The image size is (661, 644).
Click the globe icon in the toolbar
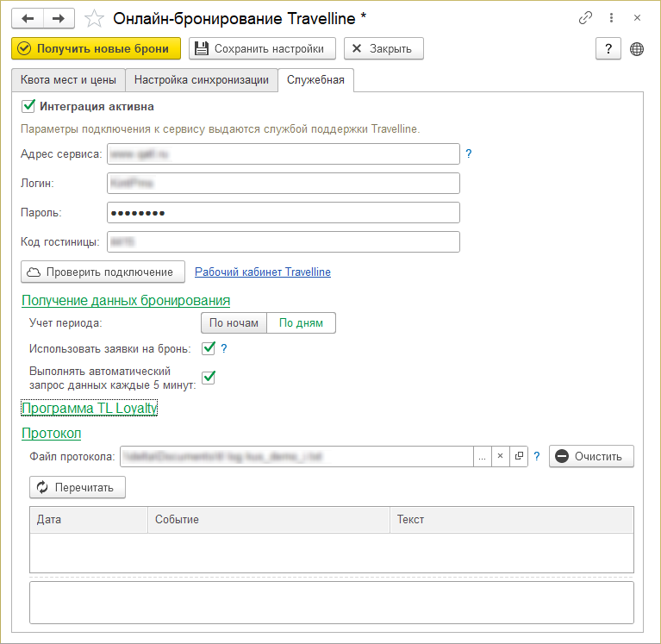pyautogui.click(x=637, y=49)
